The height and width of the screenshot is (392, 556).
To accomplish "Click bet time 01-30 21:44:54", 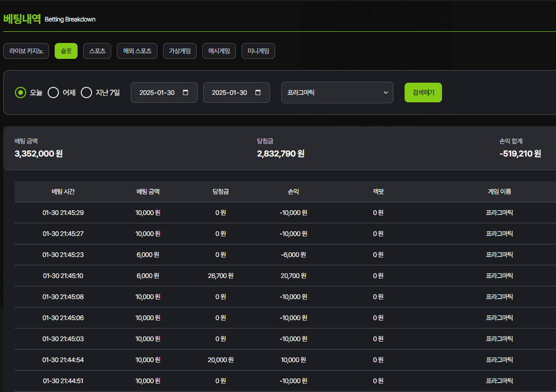I will click(x=63, y=360).
